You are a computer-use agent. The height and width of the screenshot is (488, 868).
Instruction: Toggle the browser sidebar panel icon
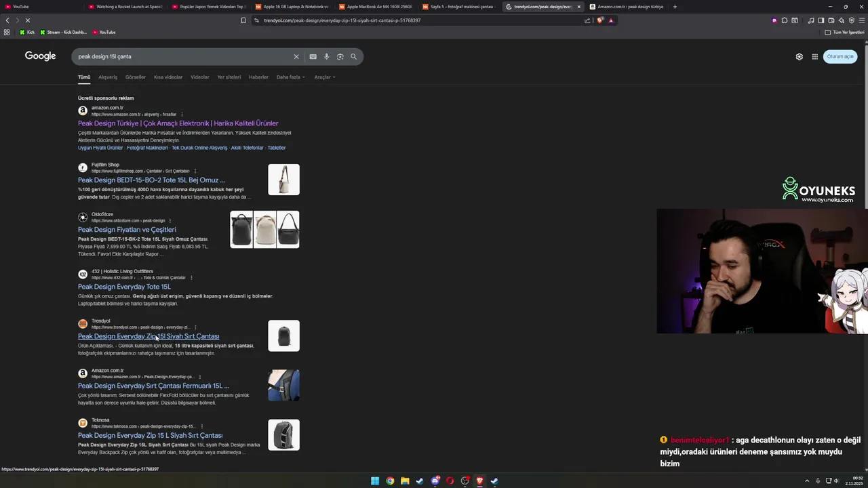point(821,20)
